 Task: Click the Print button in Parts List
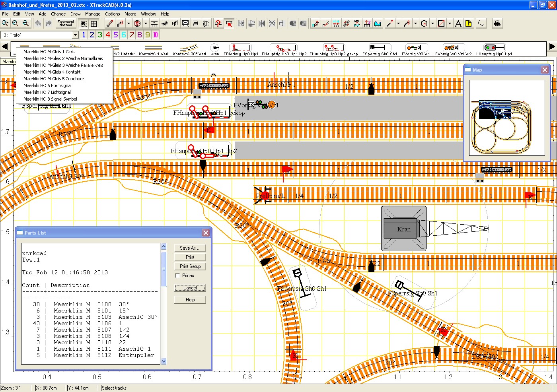pos(190,257)
